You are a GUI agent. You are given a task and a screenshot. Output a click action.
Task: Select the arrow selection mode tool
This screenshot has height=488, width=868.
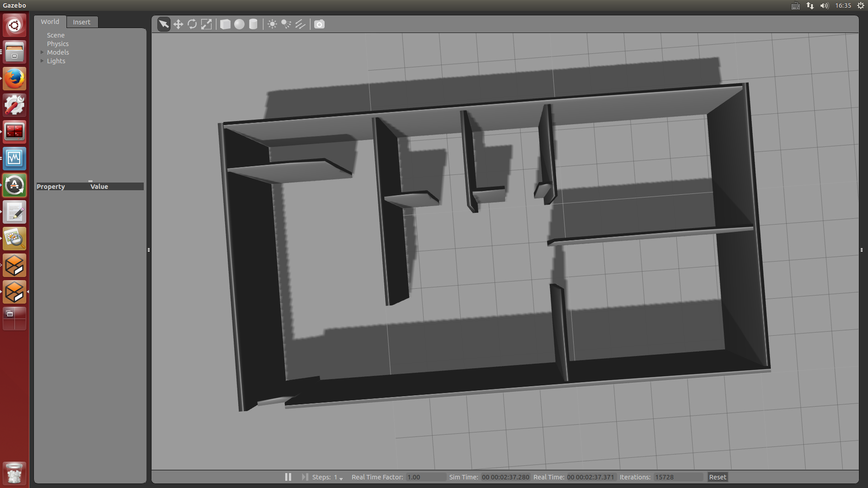coord(164,24)
